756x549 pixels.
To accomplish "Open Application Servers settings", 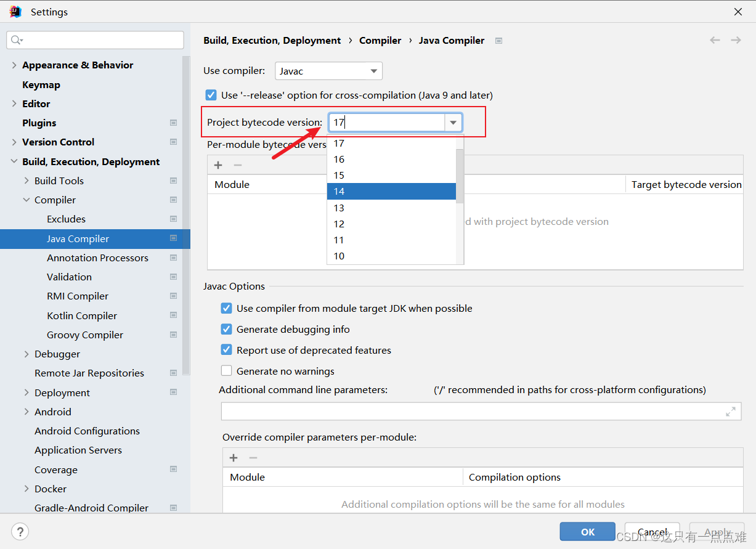I will click(78, 450).
